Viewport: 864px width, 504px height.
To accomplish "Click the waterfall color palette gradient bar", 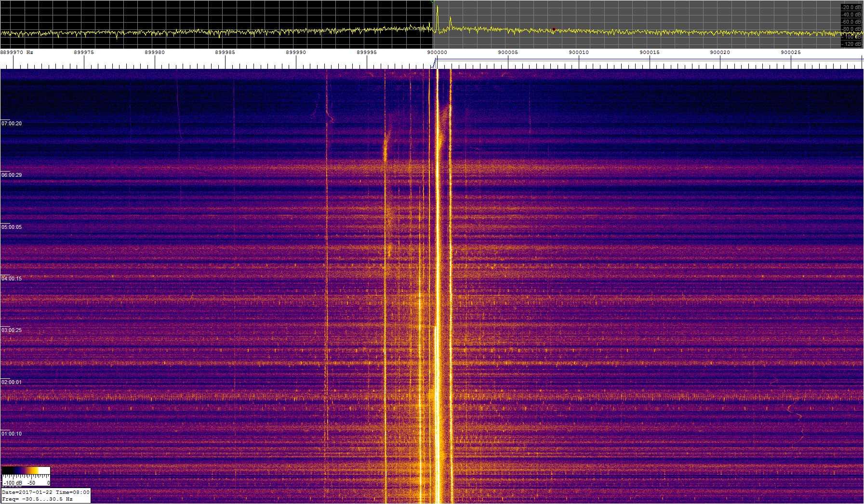I will 26,470.
